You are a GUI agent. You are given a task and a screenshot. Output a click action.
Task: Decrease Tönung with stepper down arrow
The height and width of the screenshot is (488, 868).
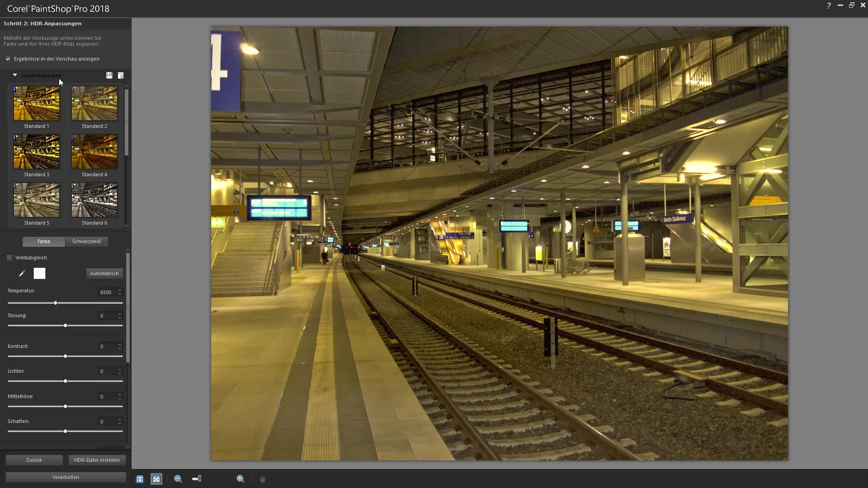pyautogui.click(x=120, y=318)
